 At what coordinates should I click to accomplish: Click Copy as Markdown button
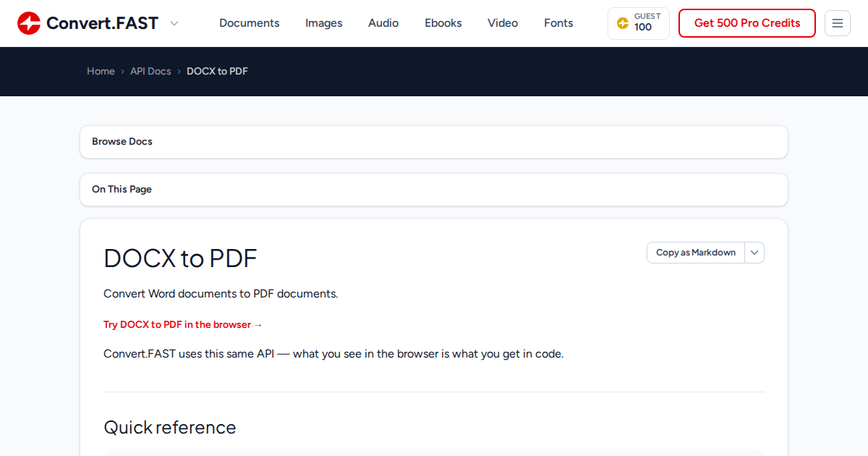coord(696,253)
